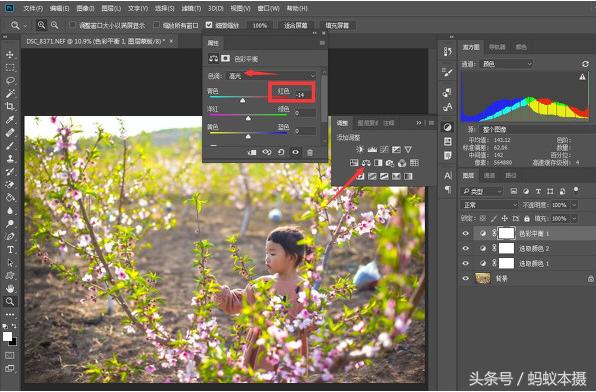
Task: Close the DSC_8371.NEF document tab
Action: (x=171, y=41)
